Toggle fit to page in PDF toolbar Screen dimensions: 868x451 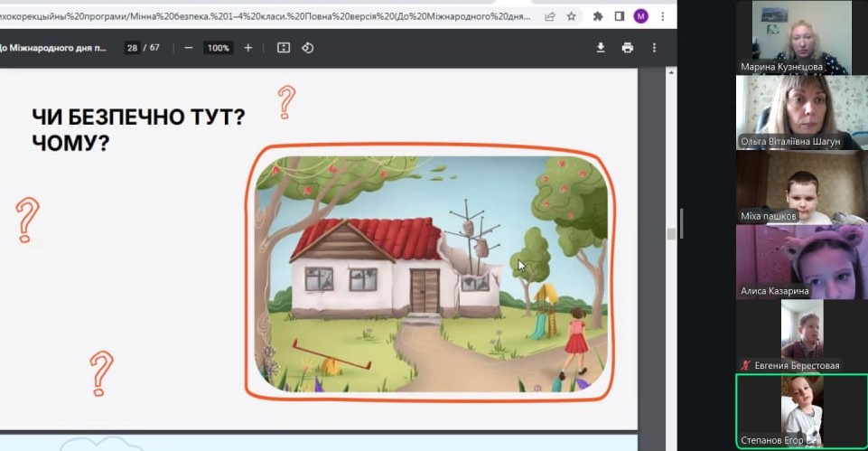pyautogui.click(x=284, y=48)
